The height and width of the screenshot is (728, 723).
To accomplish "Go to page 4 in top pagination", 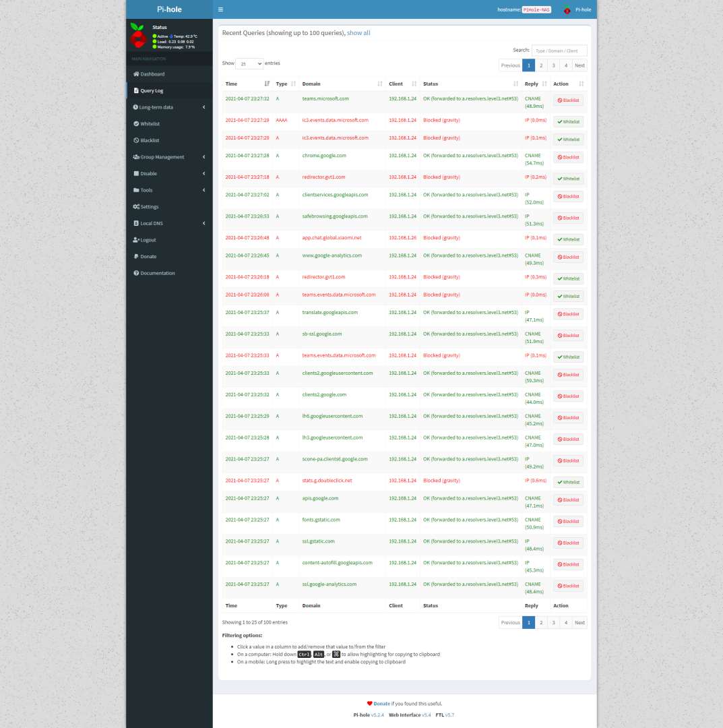I will [x=566, y=65].
